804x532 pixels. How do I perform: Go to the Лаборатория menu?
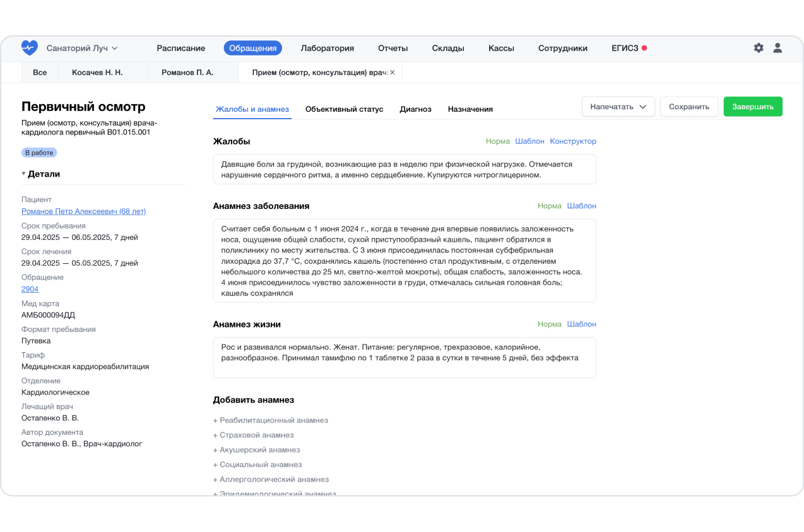(327, 48)
